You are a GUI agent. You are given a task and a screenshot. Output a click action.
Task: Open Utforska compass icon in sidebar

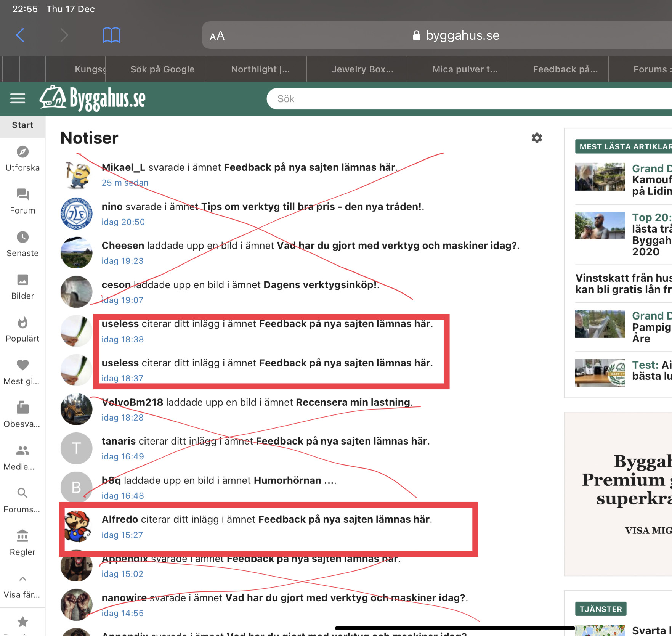(22, 152)
